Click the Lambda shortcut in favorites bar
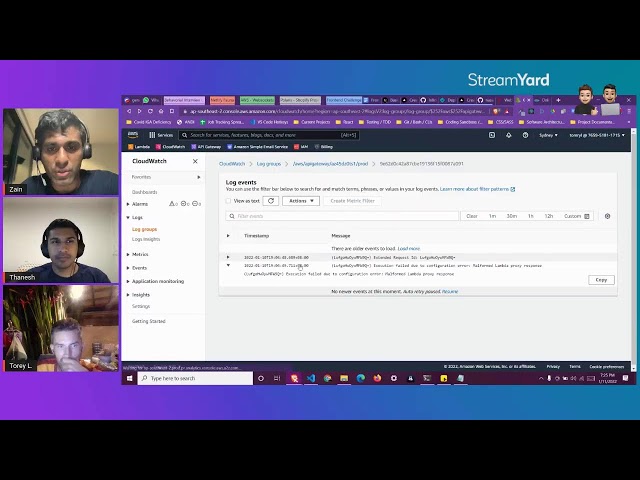This screenshot has height=480, width=640. point(139,147)
